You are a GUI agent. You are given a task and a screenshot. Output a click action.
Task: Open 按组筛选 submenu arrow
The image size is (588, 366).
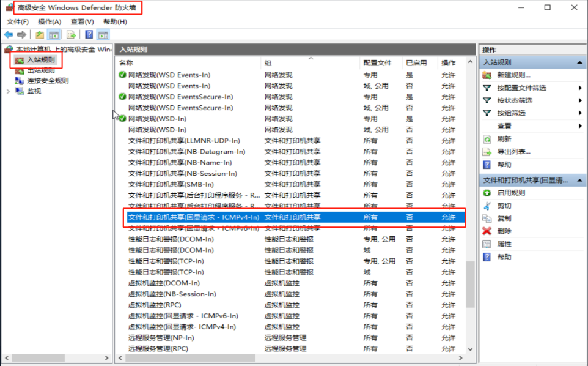pos(580,113)
